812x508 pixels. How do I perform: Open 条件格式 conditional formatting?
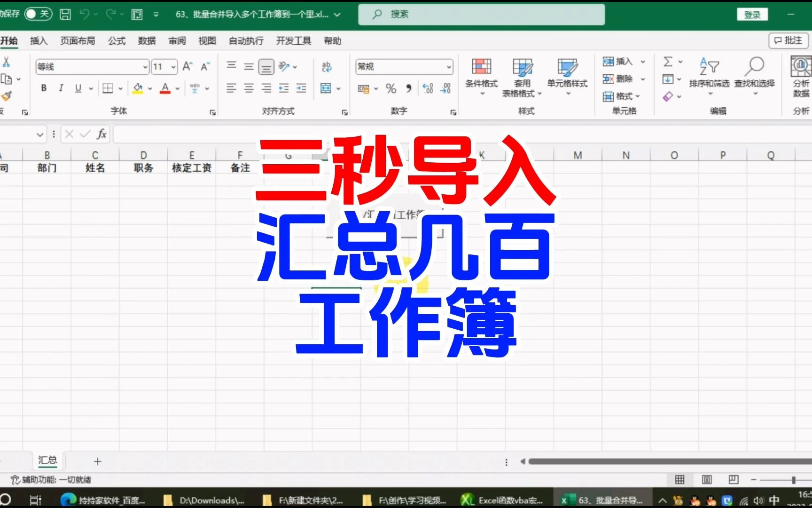pyautogui.click(x=481, y=77)
